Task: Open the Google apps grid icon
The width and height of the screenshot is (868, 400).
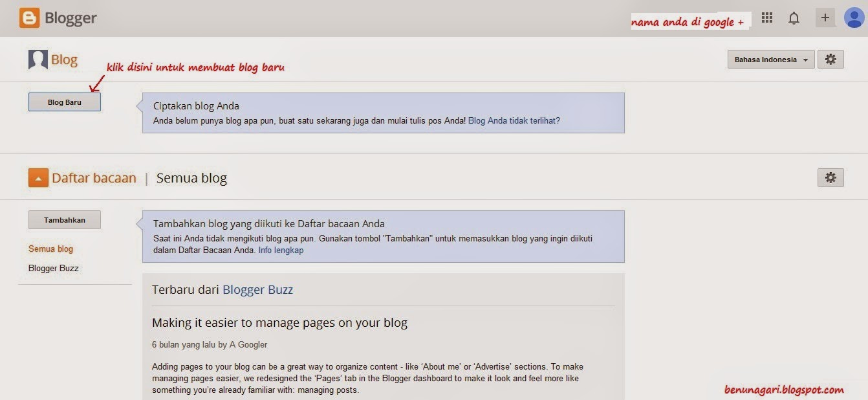Action: [x=767, y=18]
